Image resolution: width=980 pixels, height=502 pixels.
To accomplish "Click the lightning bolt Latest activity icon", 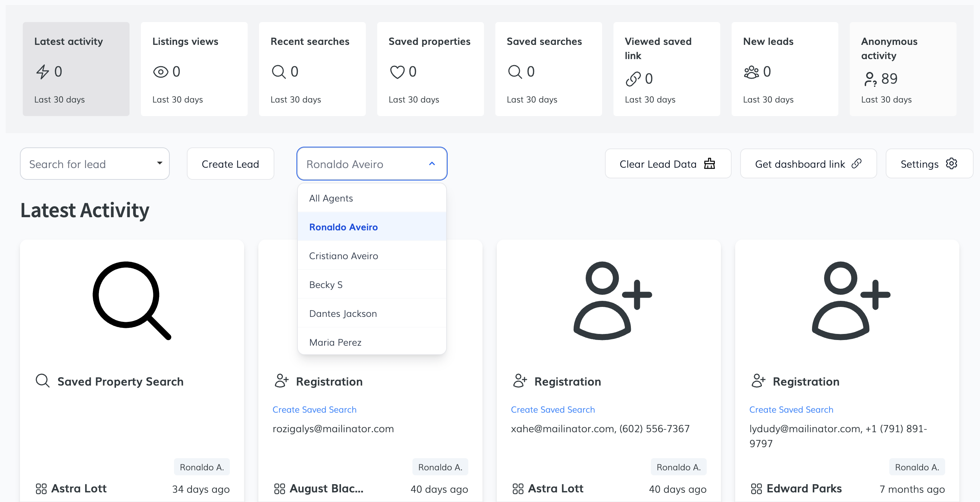I will tap(43, 72).
